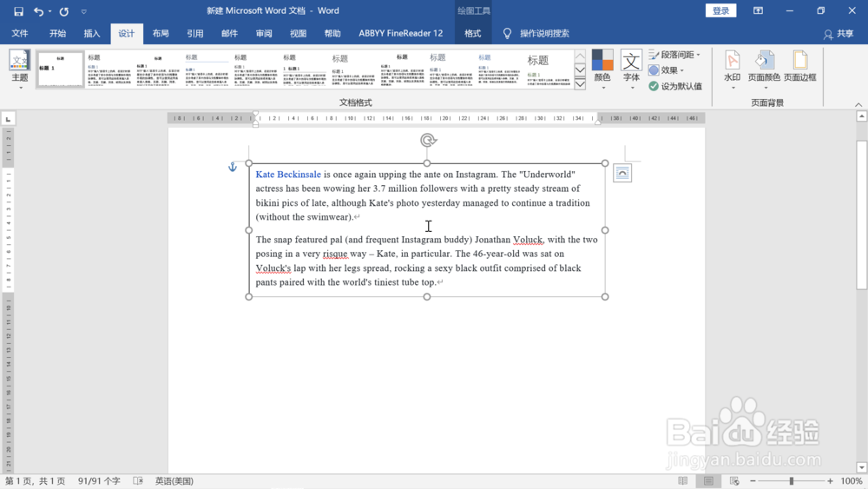
Task: Open the 段落间距 paragraph spacing dropdown
Action: (674, 54)
